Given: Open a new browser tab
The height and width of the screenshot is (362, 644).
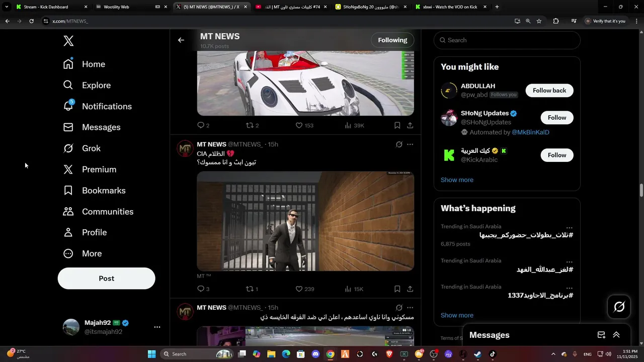Looking at the screenshot, I should [497, 7].
